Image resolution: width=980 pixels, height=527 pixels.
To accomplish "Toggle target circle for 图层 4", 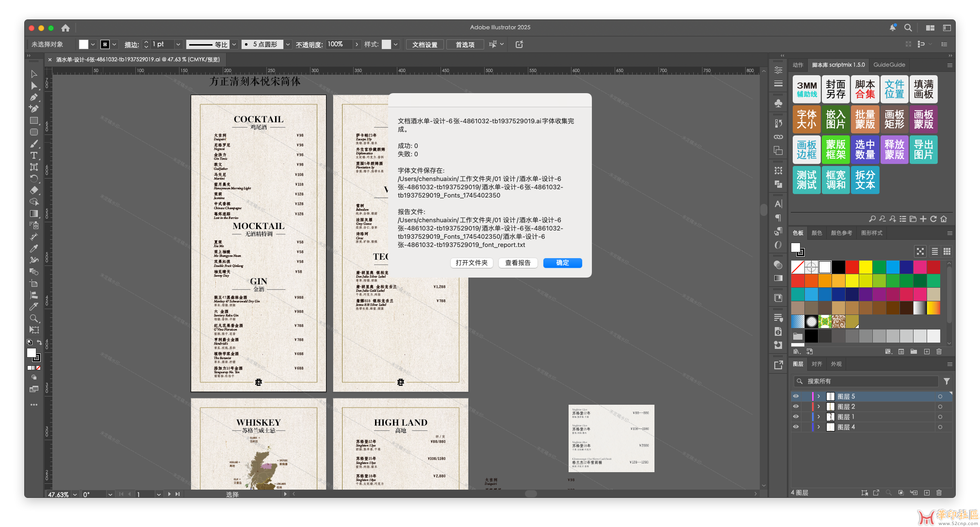I will tap(940, 427).
